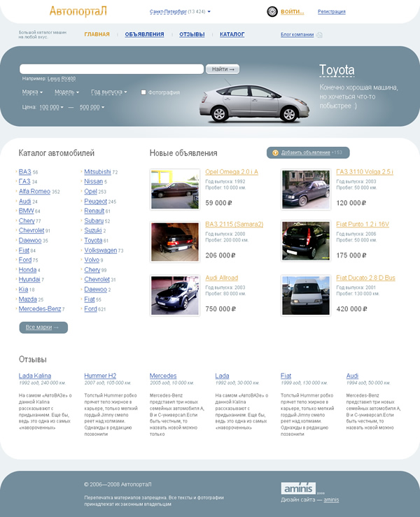
Task: Open the Fiat Punto 1.2 i 16V listing title
Action: point(363,224)
